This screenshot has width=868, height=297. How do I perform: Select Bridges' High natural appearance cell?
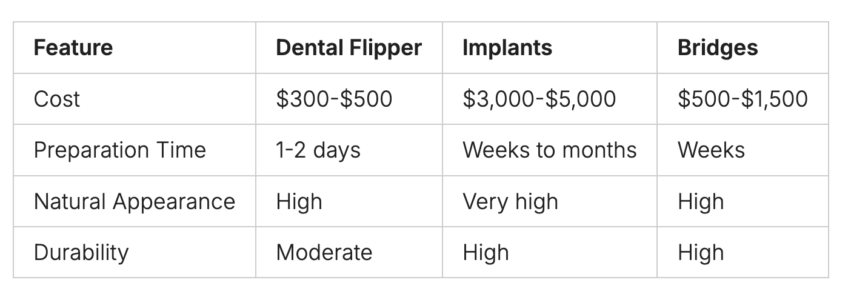click(x=701, y=201)
